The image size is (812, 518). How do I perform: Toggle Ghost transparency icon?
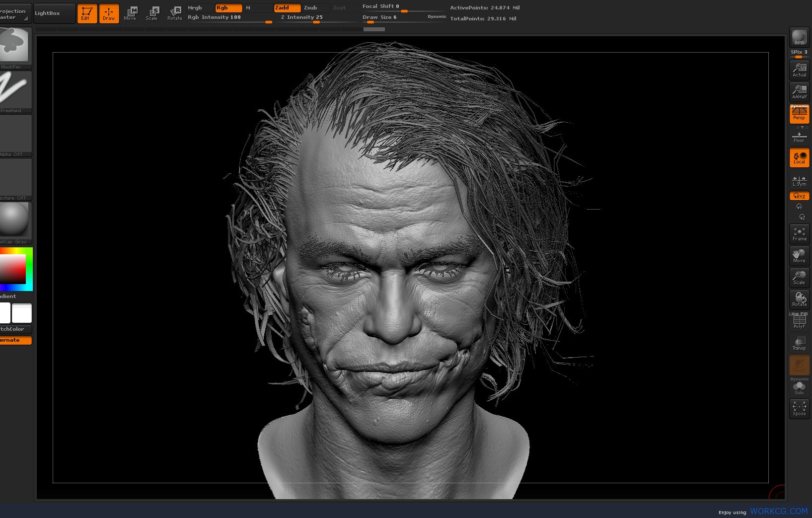coord(799,365)
